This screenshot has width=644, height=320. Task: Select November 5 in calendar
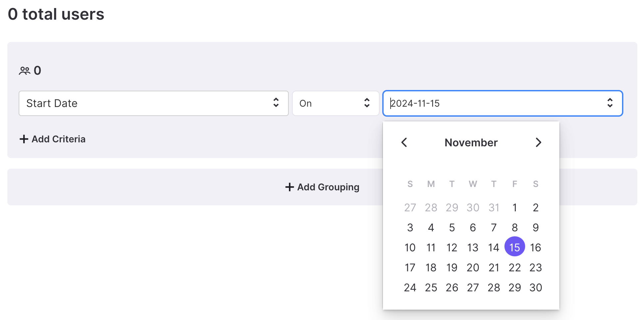(x=452, y=228)
